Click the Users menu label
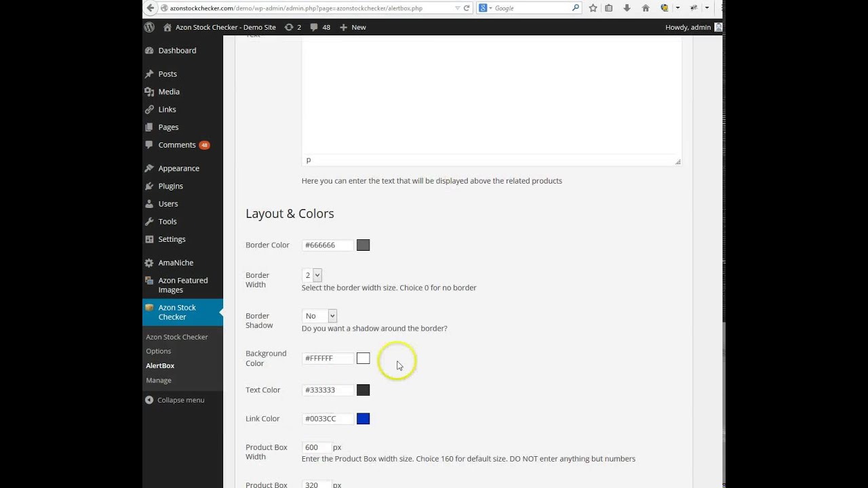Viewport: 868px width, 488px height. click(x=168, y=203)
